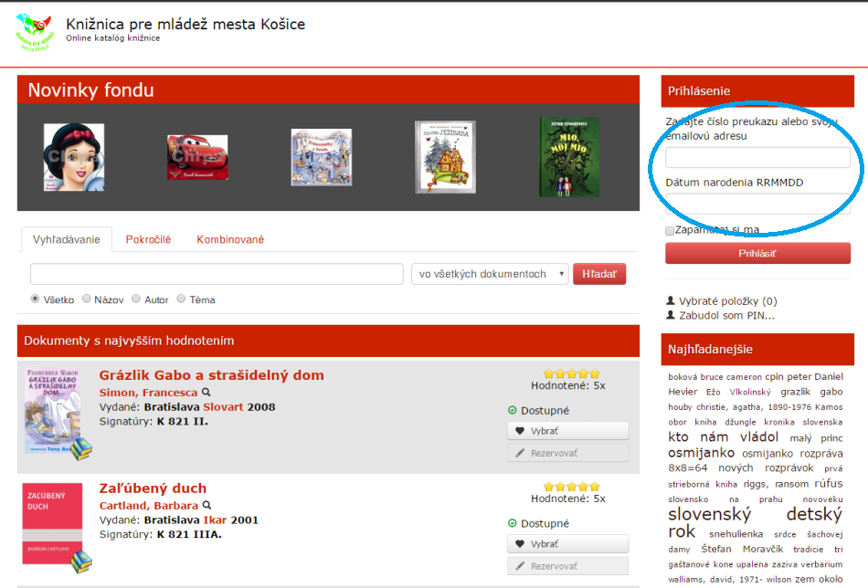This screenshot has width=868, height=588.
Task: Open the 'vo všetkých dokumentoch' dropdown
Action: pos(490,274)
